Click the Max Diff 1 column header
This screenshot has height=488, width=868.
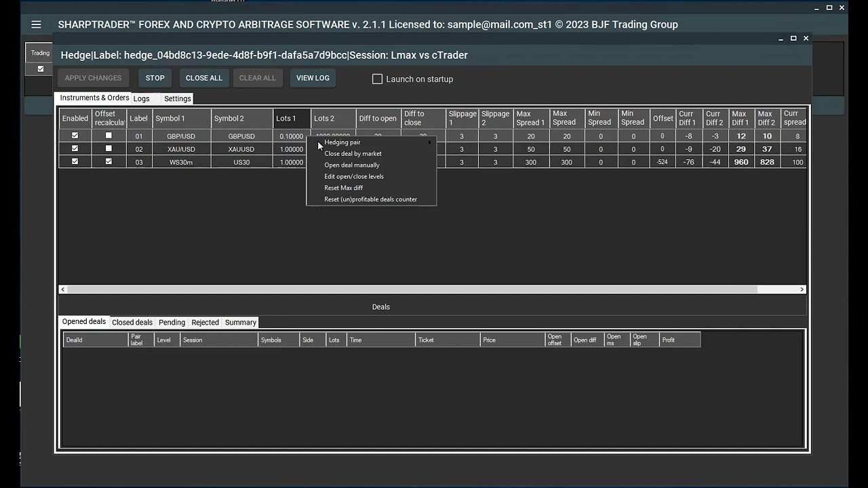pyautogui.click(x=741, y=119)
